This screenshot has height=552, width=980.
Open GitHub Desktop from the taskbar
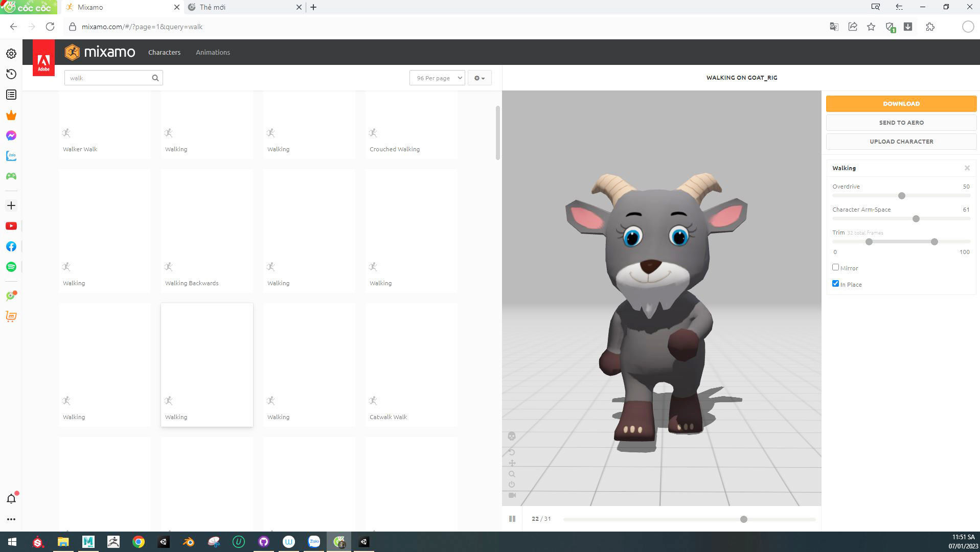tap(264, 542)
